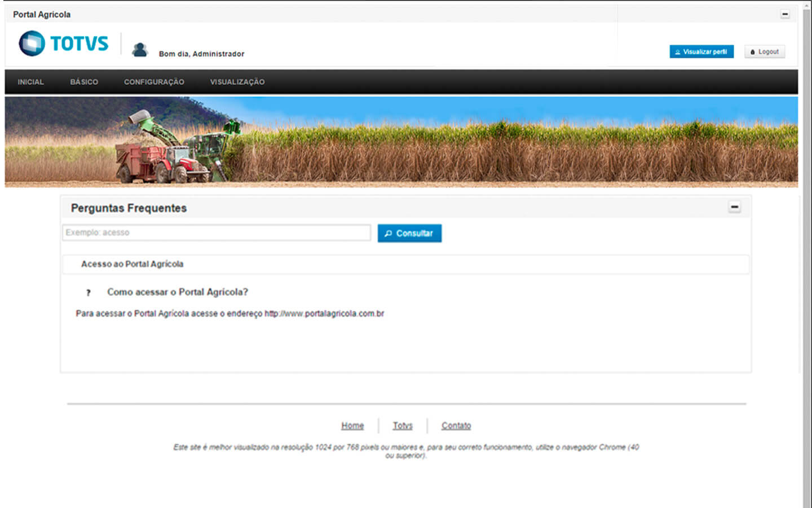Focus the FAQ search input field
Image resolution: width=812 pixels, height=508 pixels.
coord(216,233)
